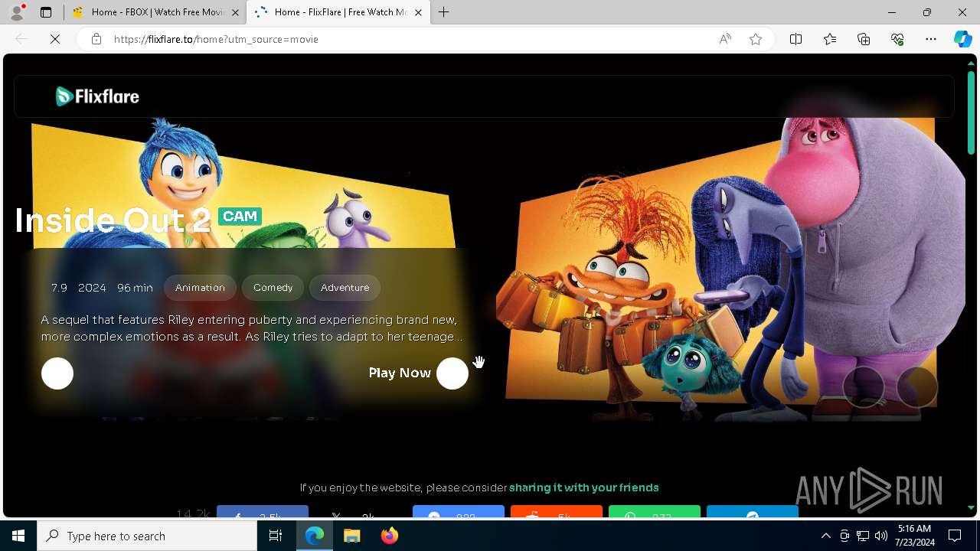This screenshot has height=551, width=980.
Task: Show hidden system tray icons
Action: tap(825, 536)
